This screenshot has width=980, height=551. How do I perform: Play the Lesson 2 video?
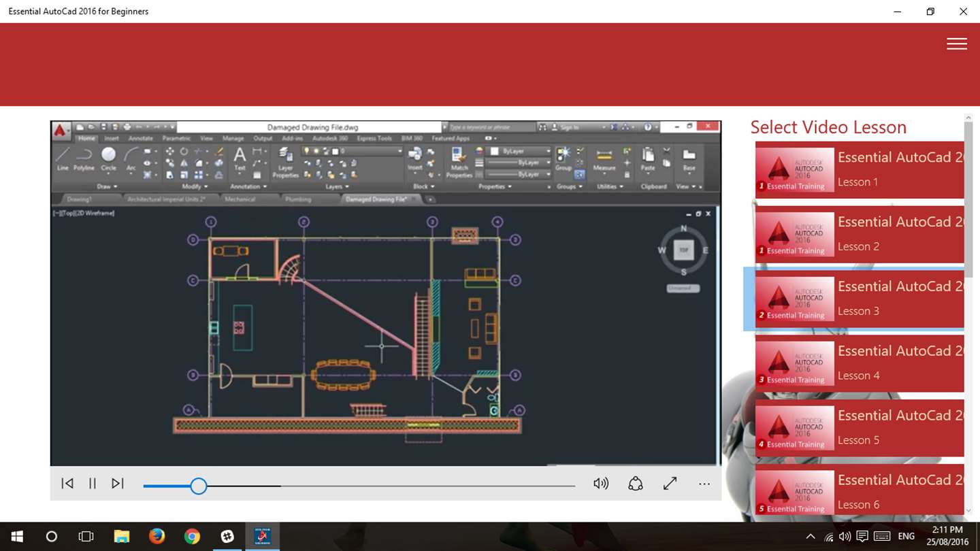click(859, 234)
